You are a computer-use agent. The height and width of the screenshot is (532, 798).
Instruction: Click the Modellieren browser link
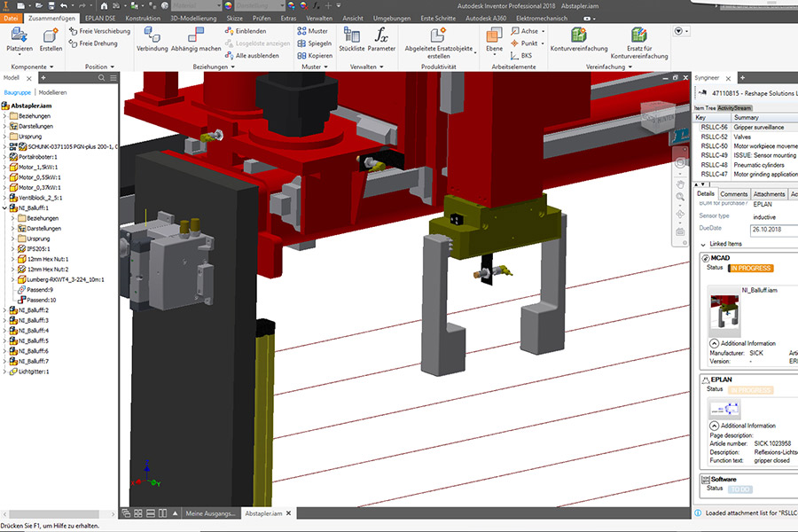click(52, 92)
